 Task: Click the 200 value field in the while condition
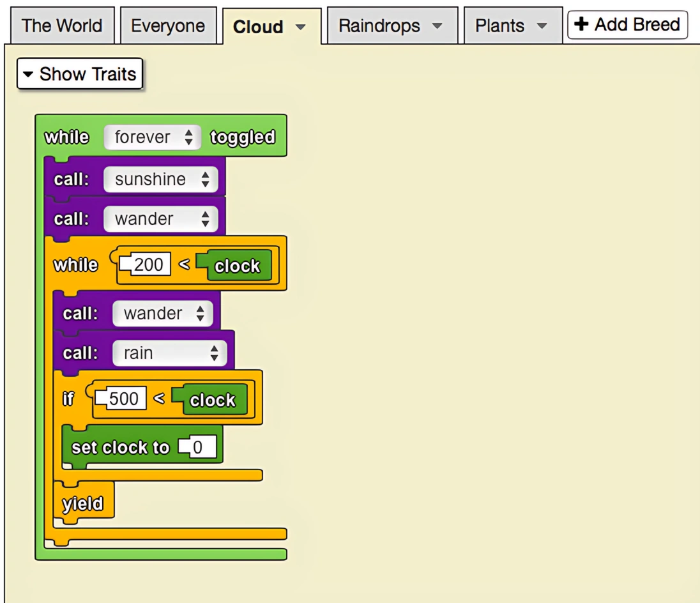(x=147, y=264)
